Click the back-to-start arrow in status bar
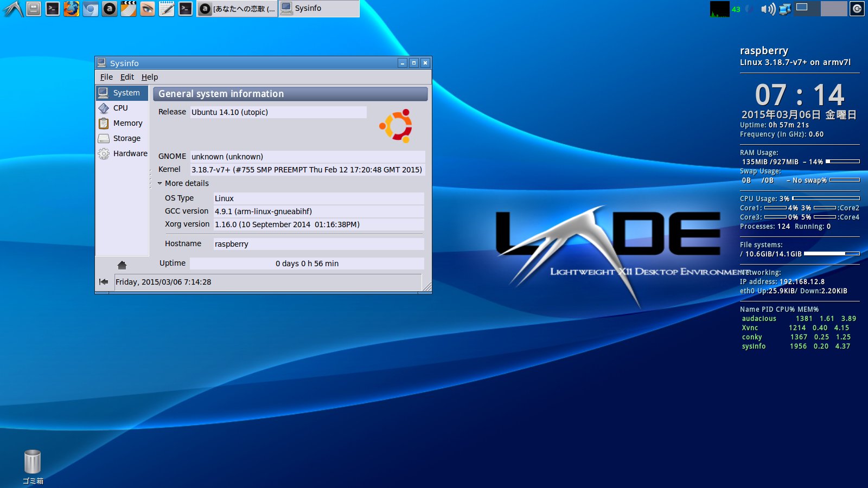 pos(104,282)
